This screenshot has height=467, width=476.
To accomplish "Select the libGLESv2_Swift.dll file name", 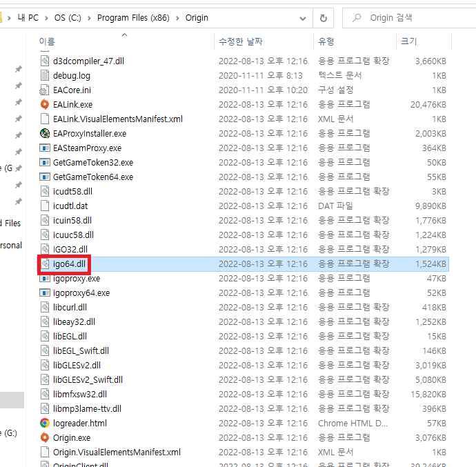I will (x=88, y=380).
